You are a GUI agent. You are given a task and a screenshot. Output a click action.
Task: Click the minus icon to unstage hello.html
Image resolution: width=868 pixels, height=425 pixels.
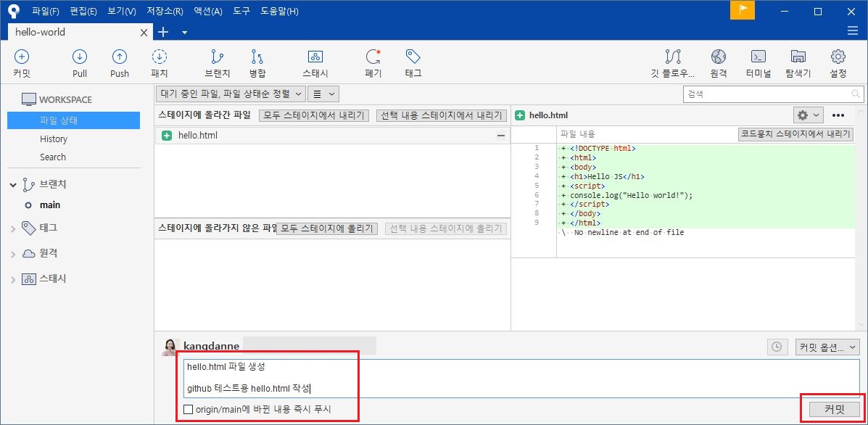pos(501,136)
